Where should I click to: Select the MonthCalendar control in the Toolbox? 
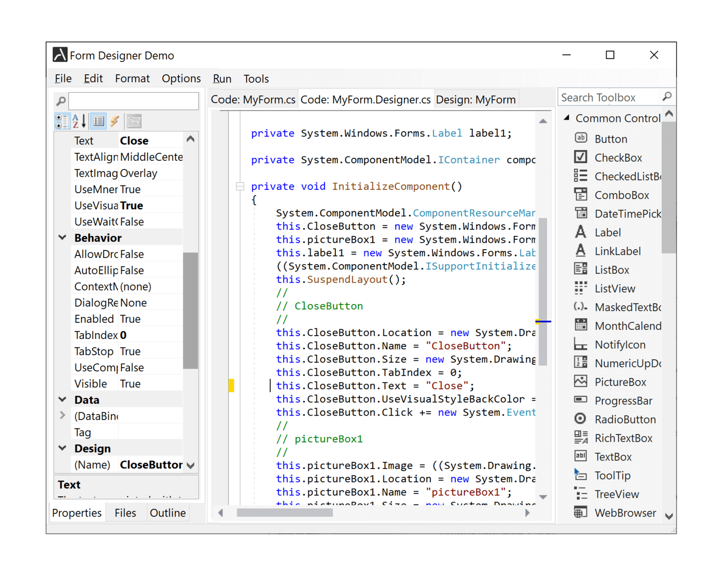click(626, 325)
